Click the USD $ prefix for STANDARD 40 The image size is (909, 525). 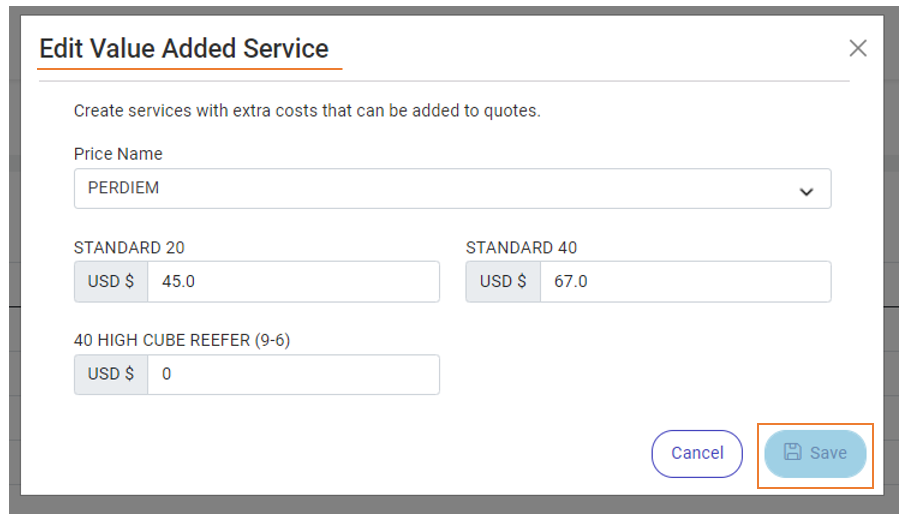(x=503, y=282)
